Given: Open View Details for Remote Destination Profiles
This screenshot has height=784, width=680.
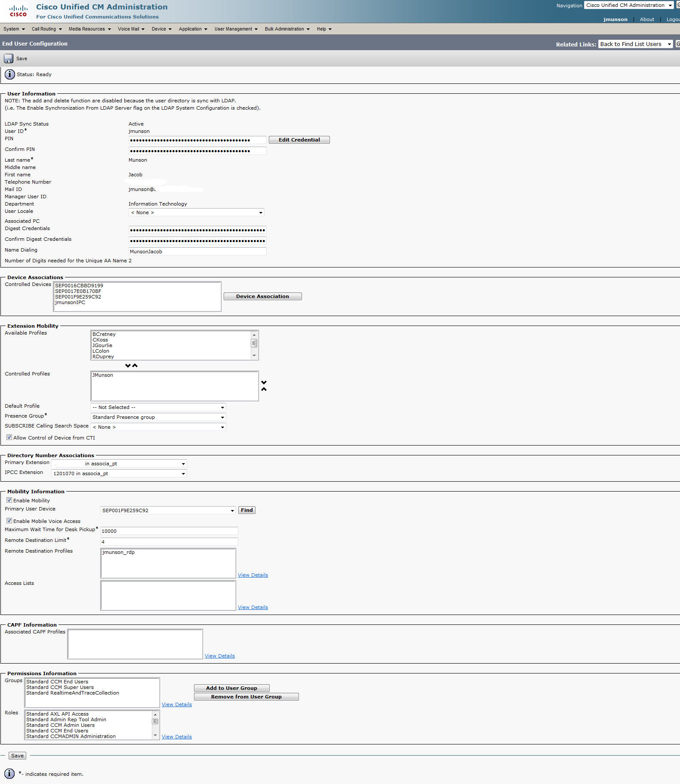Looking at the screenshot, I should pyautogui.click(x=253, y=575).
